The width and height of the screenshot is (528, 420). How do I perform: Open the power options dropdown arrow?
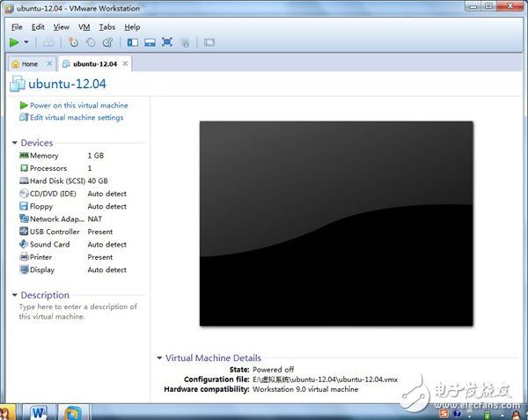tap(26, 42)
